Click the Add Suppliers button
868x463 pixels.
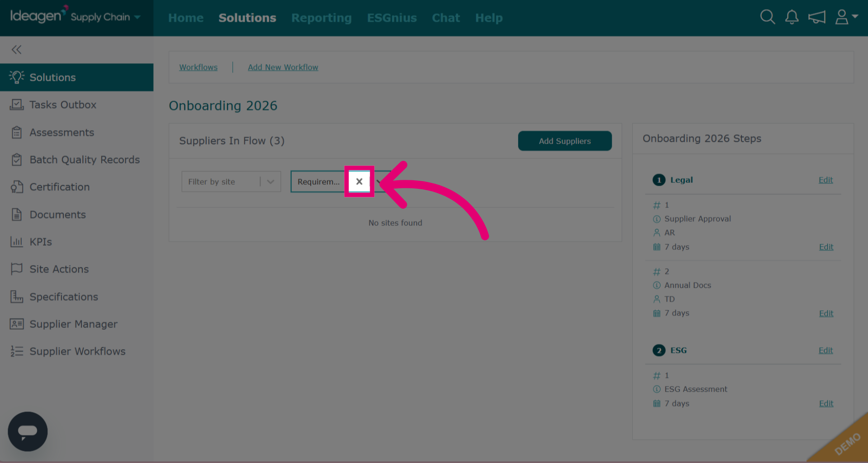point(565,141)
